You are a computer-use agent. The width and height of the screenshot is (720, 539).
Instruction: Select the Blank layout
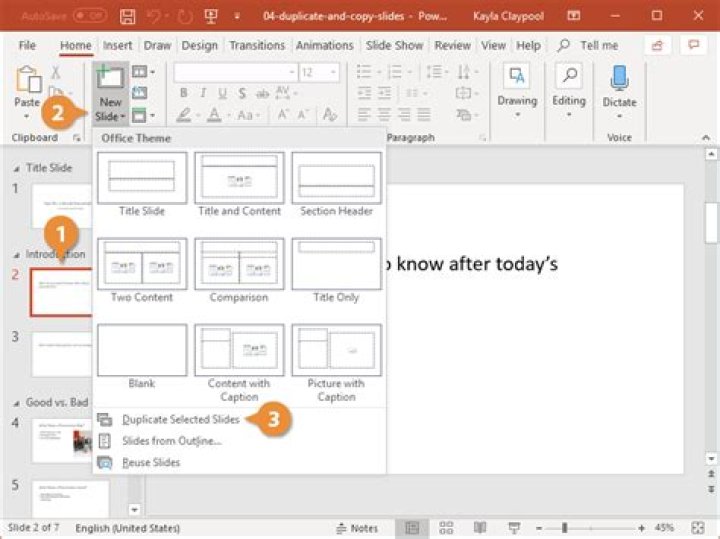coord(142,357)
